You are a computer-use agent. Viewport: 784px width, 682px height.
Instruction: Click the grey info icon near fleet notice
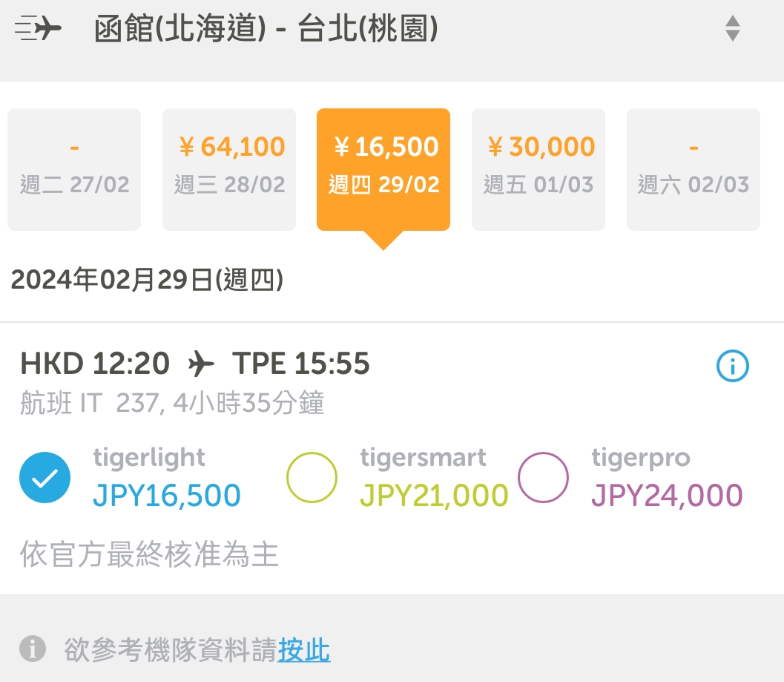[x=33, y=649]
